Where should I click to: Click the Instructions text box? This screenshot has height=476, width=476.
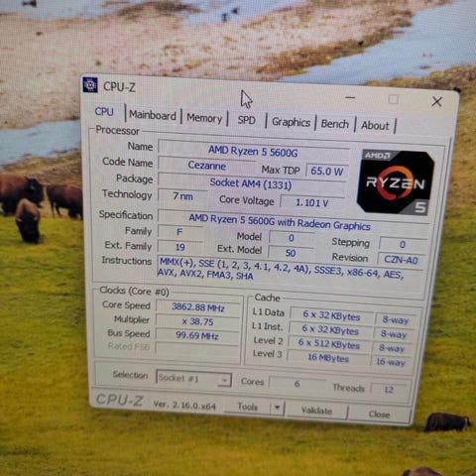290,270
